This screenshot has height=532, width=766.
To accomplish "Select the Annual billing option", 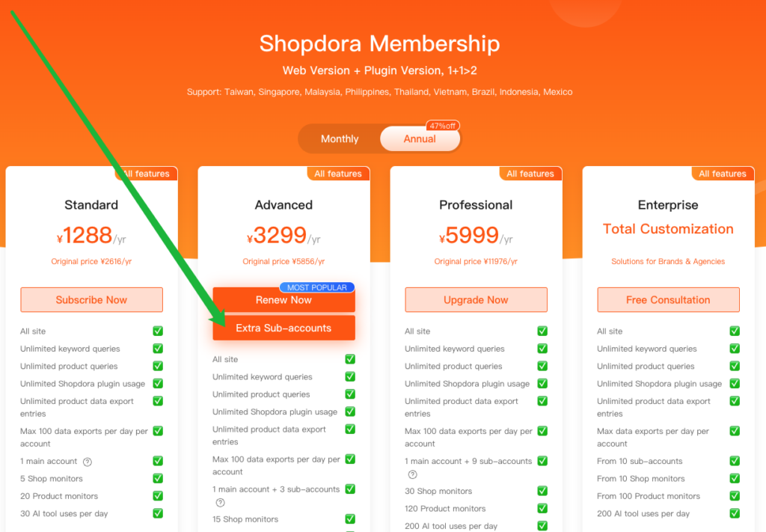I will coord(420,139).
